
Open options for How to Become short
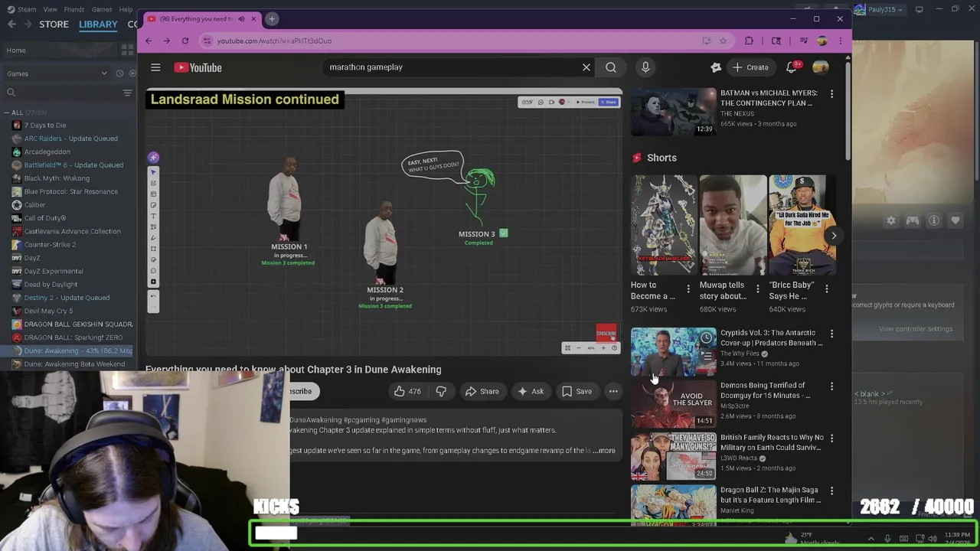(688, 289)
